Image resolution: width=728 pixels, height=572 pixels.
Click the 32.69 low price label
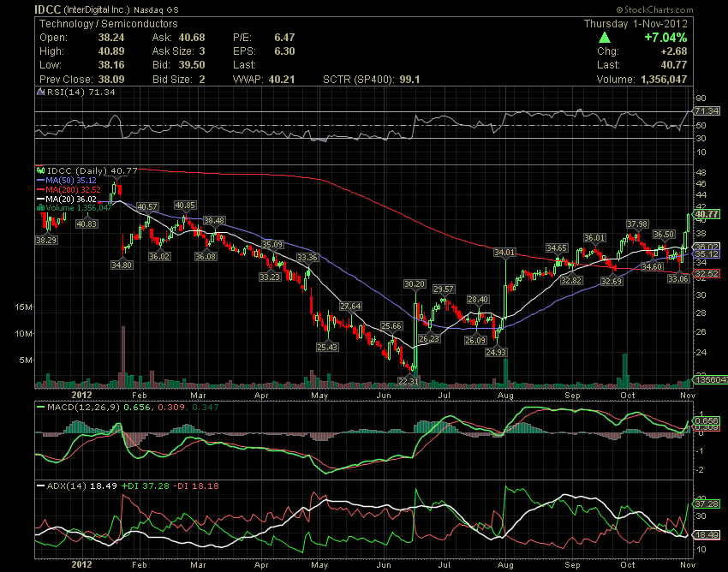pyautogui.click(x=611, y=281)
